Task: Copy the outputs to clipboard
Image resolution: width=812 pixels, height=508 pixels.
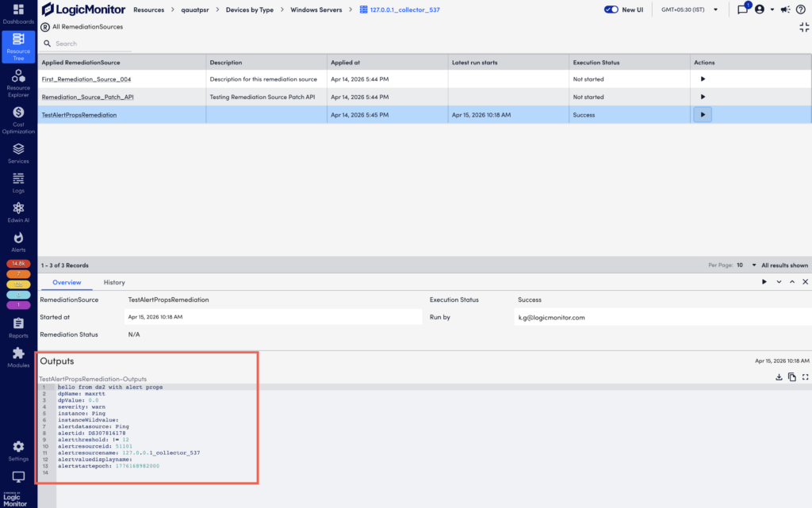Action: tap(792, 377)
